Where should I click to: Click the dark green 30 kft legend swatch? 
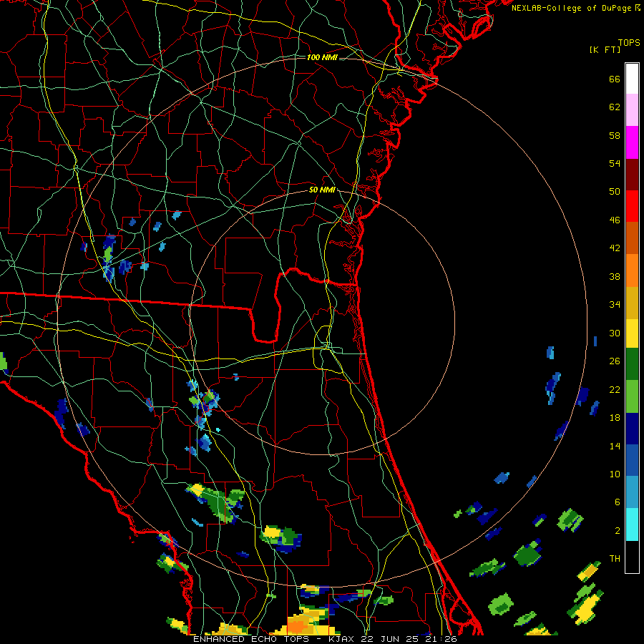[632, 364]
